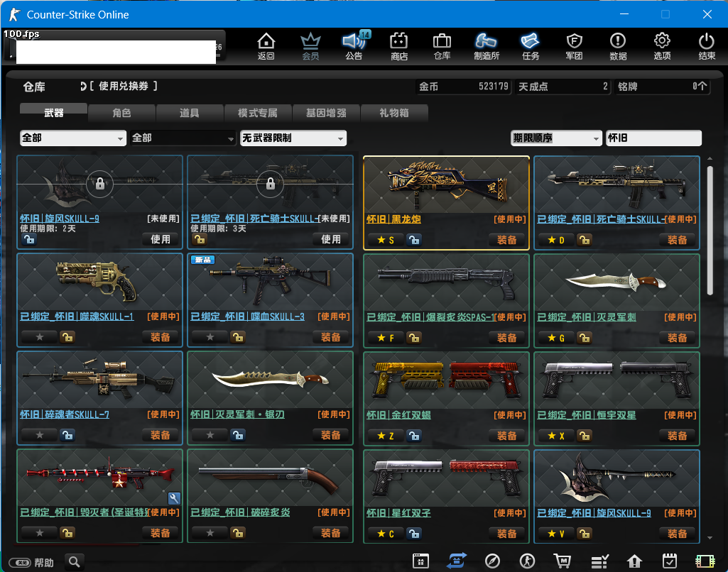
Task: Click the magnifier search icon beside 帮助
Action: click(x=75, y=562)
